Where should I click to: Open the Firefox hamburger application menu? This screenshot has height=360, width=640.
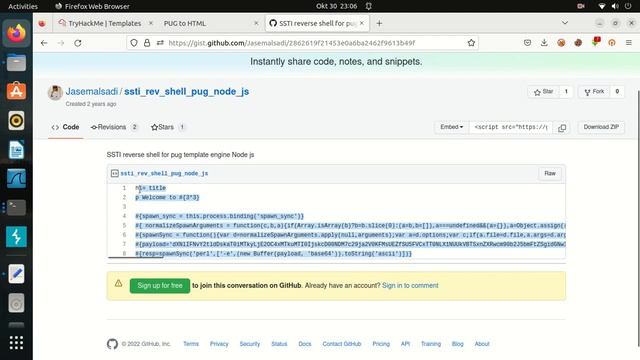(629, 42)
